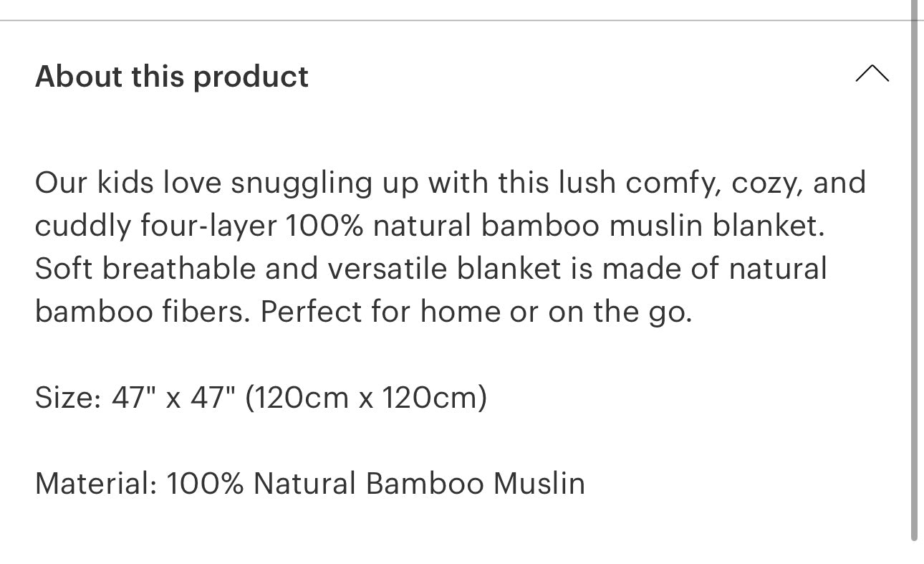Click the word cuddly in the description
Image resolution: width=924 pixels, height=564 pixels.
click(x=84, y=226)
